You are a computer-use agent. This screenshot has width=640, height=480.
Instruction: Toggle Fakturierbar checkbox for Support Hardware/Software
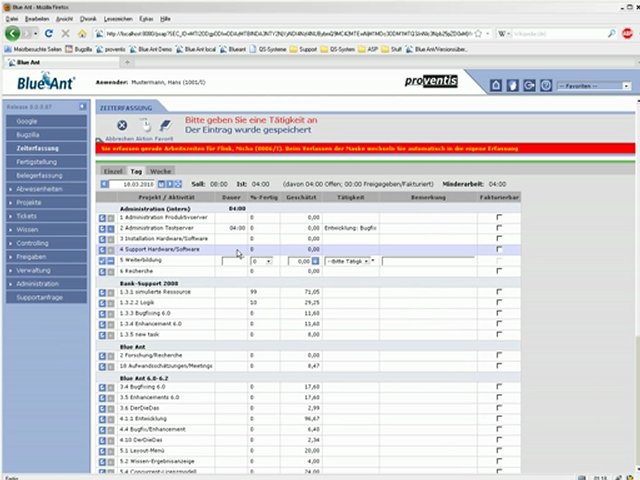(x=498, y=250)
